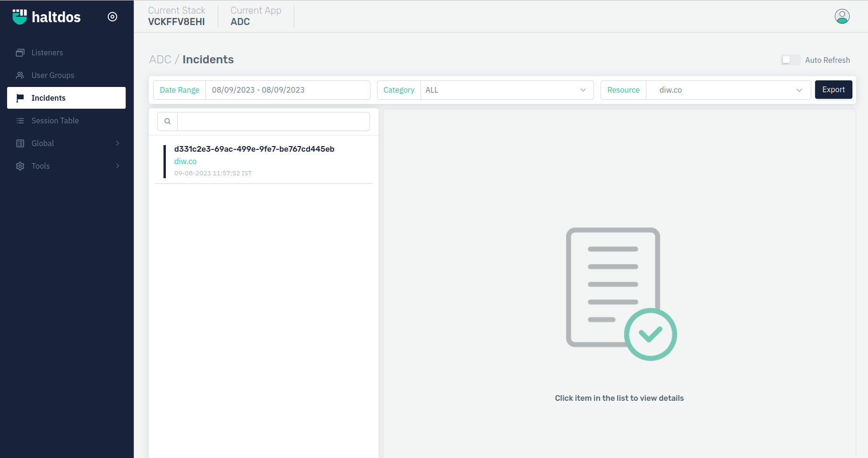Open the Category dropdown showing ALL
This screenshot has width=868, height=458.
tap(507, 90)
